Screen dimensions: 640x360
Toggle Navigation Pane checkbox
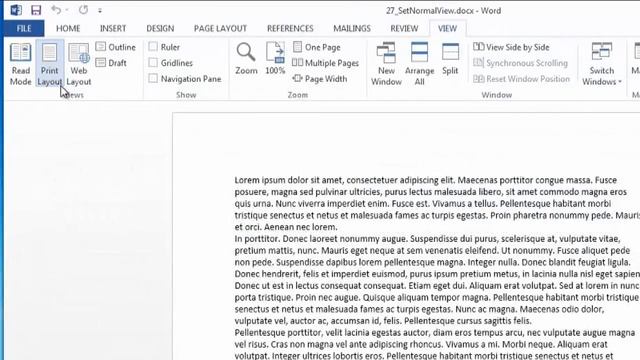coord(153,78)
